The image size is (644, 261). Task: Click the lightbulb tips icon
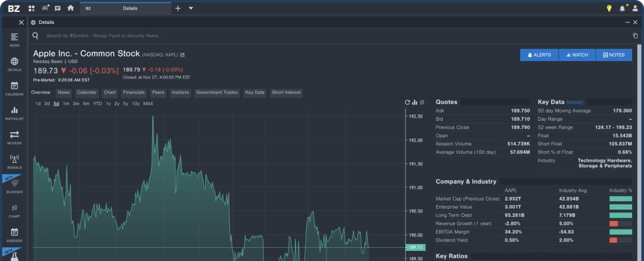609,8
